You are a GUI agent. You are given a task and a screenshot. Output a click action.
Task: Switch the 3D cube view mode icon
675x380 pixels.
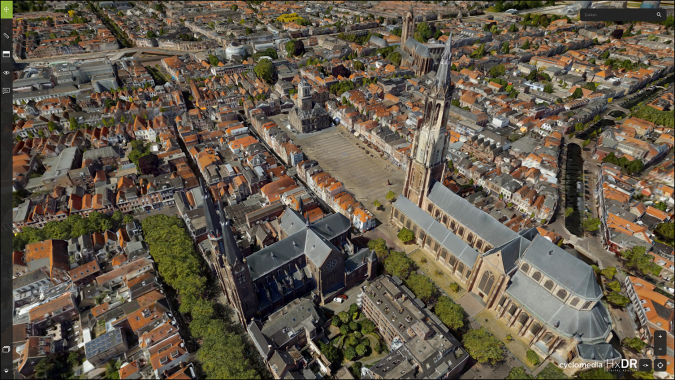point(6,349)
